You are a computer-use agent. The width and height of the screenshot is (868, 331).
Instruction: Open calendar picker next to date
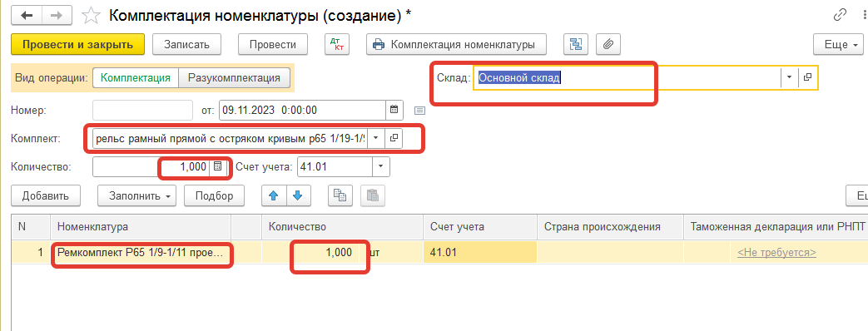(x=394, y=110)
